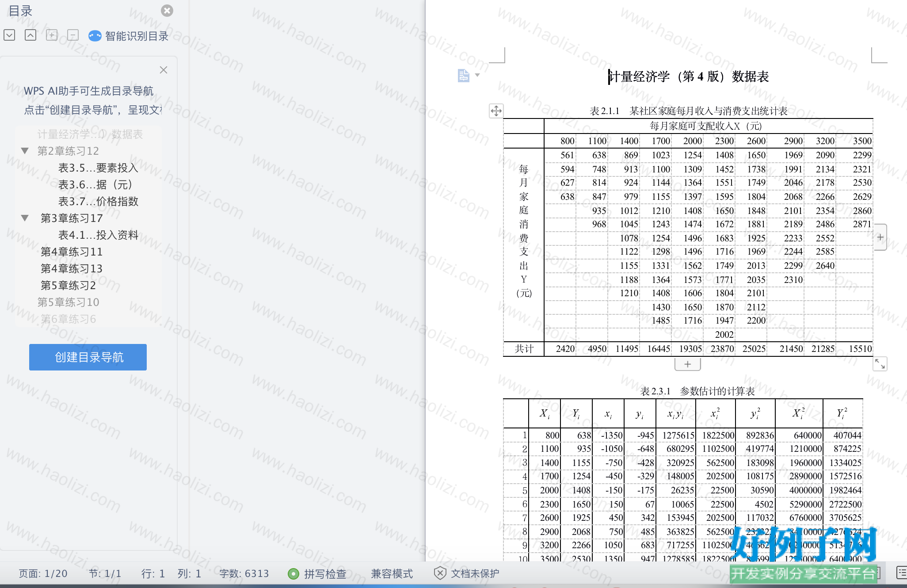
Task: Click the document title 计量经济学（第4版）数据表
Action: [x=689, y=77]
